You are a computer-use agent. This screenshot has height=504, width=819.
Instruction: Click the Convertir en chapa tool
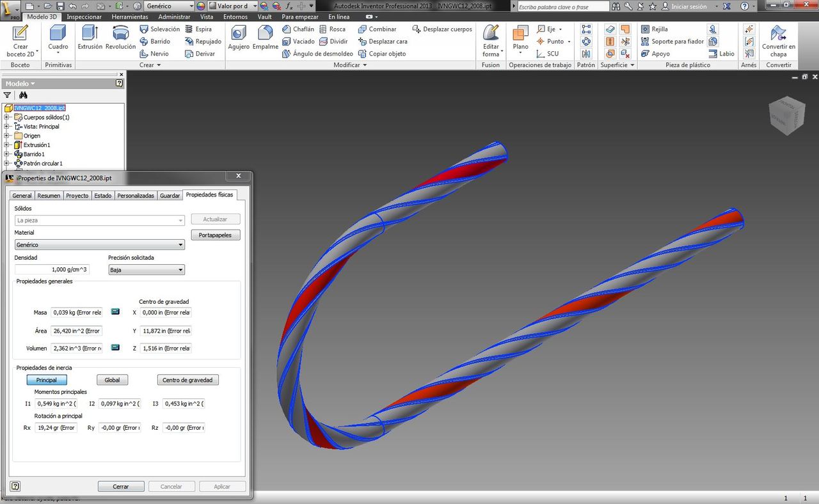pyautogui.click(x=778, y=41)
